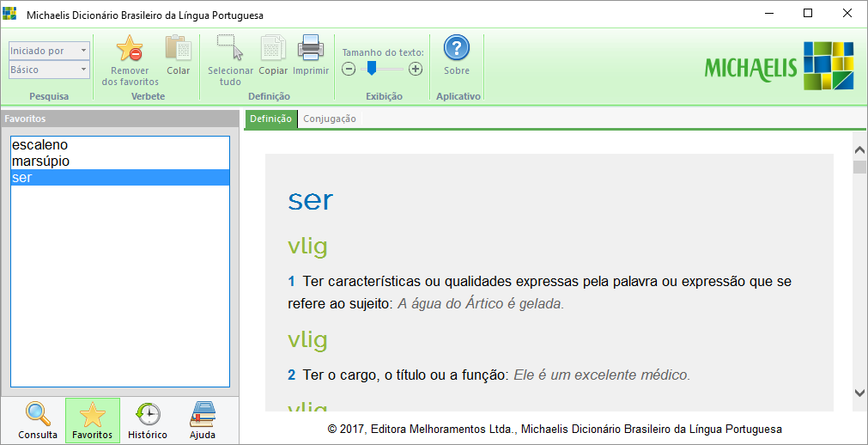Click the Colar clipboard icon
868x445 pixels.
tap(179, 47)
